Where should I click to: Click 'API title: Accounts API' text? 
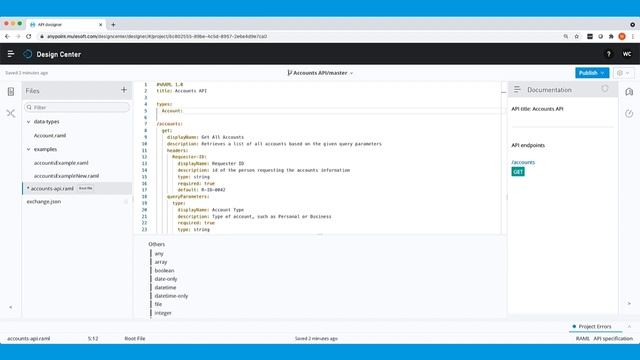tap(537, 109)
